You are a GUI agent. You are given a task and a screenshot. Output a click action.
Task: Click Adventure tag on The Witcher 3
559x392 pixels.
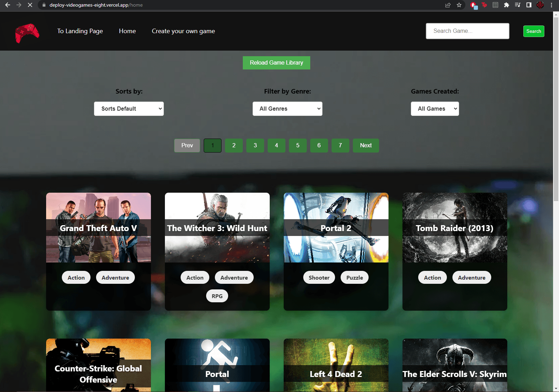234,278
